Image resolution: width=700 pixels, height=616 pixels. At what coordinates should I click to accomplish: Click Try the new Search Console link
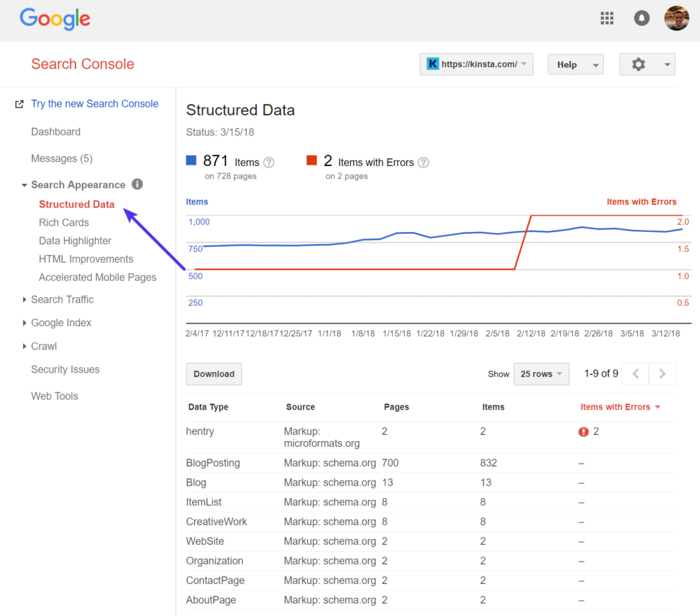point(94,104)
